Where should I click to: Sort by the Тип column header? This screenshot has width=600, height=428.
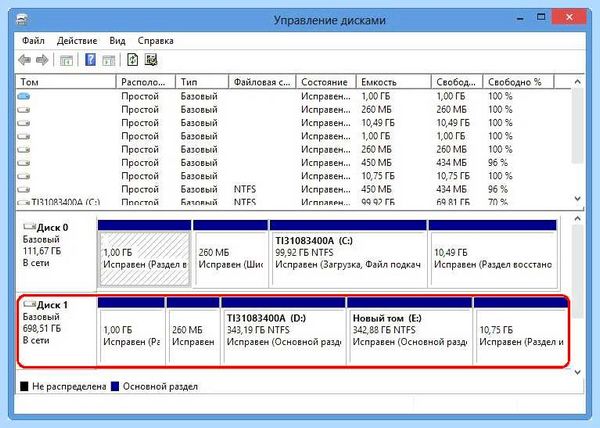pyautogui.click(x=202, y=82)
